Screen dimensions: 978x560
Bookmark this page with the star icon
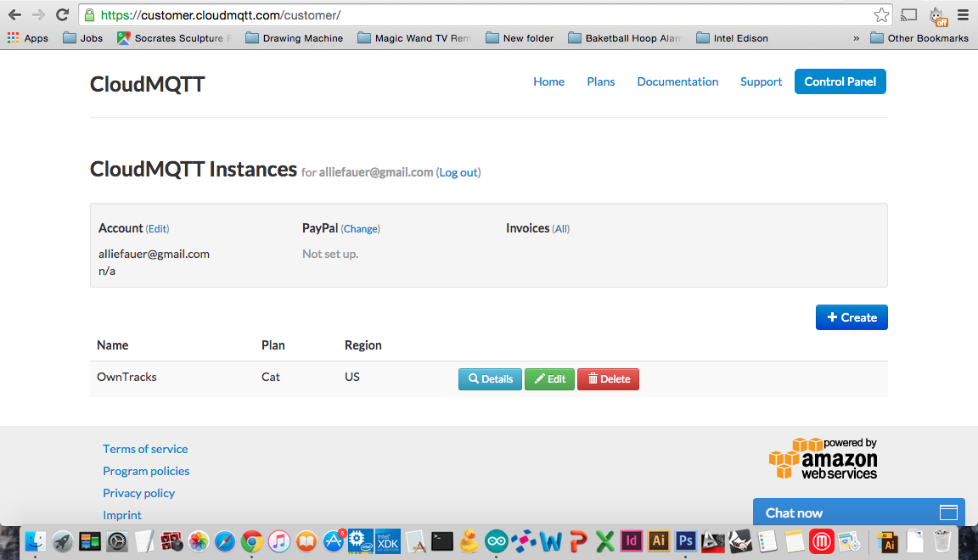click(x=881, y=15)
